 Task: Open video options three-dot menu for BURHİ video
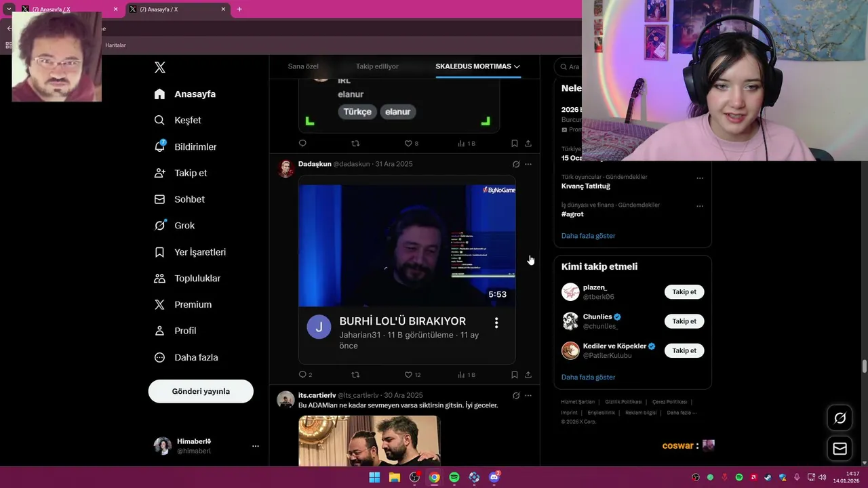(x=496, y=323)
